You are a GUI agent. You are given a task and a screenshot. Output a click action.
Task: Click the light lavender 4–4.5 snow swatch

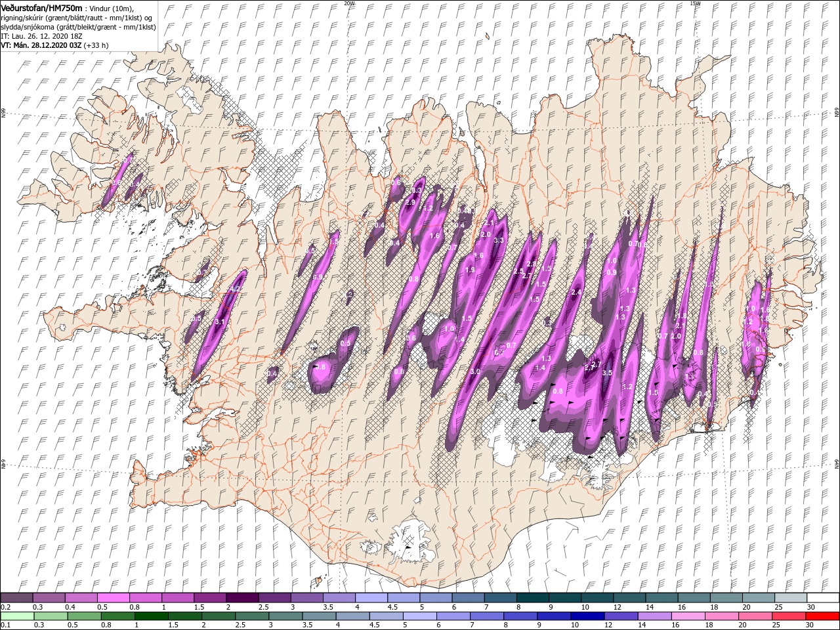(371, 598)
